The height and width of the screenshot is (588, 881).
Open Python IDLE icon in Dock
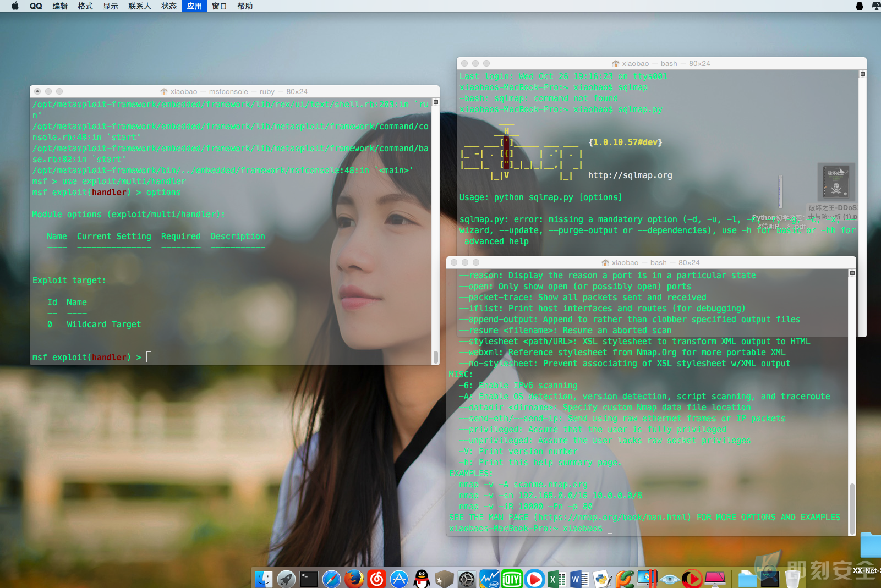click(602, 579)
